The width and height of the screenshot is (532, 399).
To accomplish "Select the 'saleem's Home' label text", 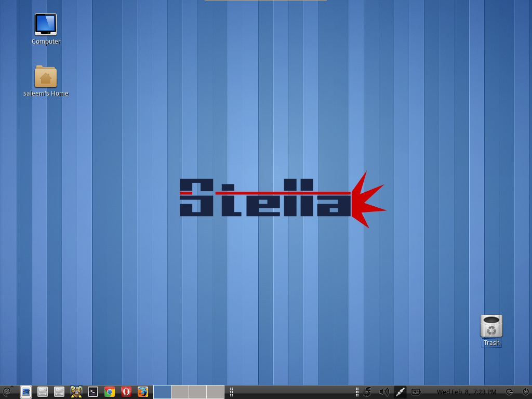I will click(x=46, y=94).
